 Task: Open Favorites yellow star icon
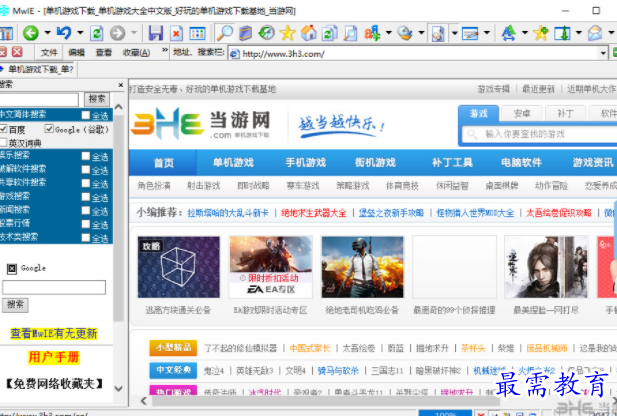pyautogui.click(x=288, y=33)
